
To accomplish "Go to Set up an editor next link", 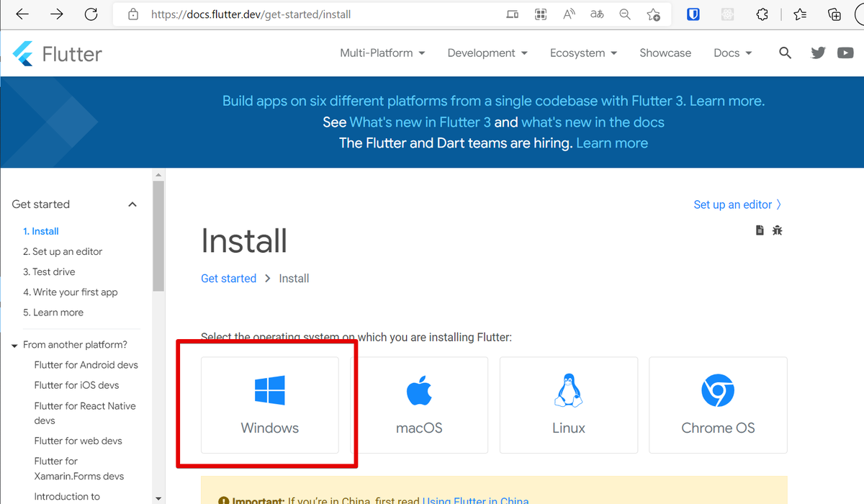I will click(x=737, y=204).
